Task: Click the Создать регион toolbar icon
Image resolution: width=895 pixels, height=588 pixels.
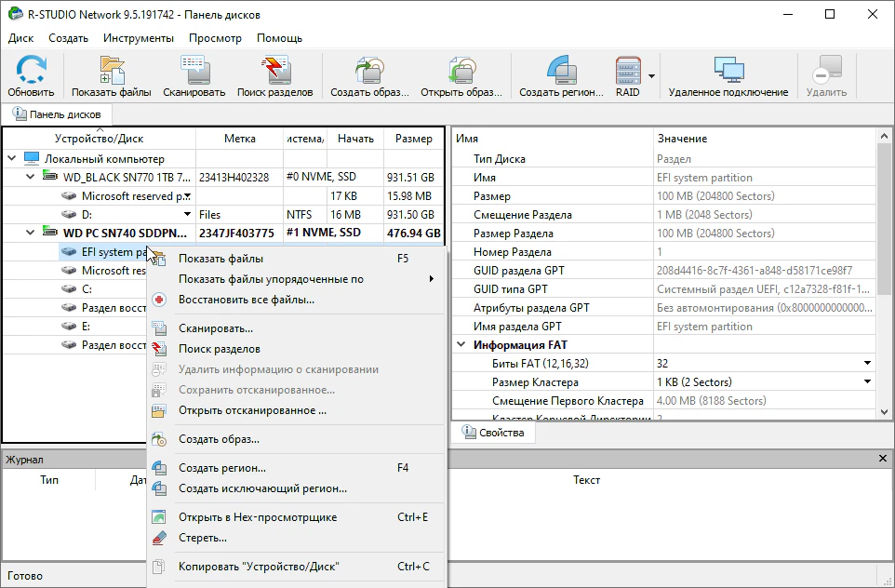Action: (561, 76)
